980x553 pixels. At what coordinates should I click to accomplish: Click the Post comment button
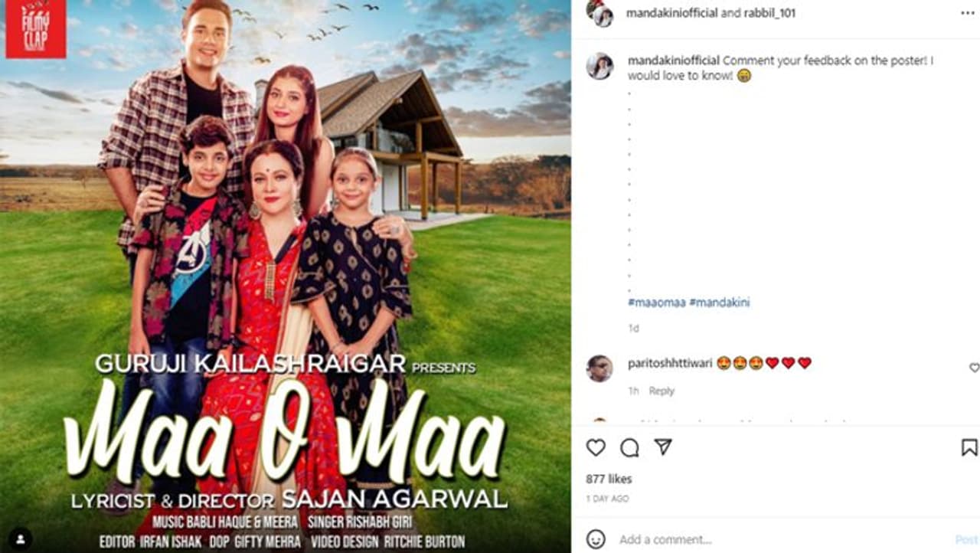click(x=966, y=539)
